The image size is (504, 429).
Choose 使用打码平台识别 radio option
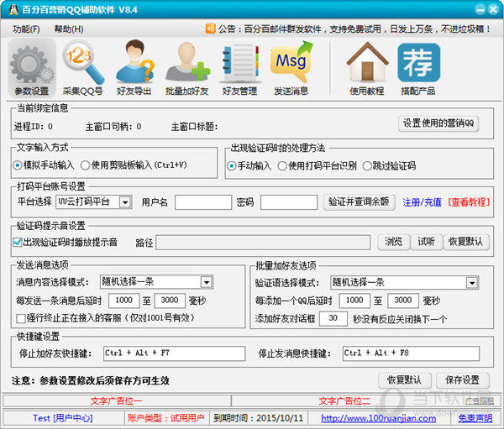pos(283,165)
